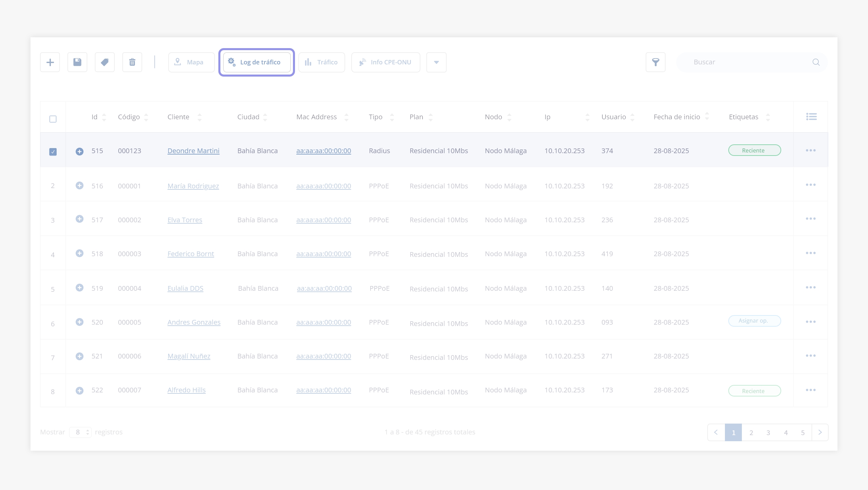Open three-dots menu for Deondre Martini row

click(810, 150)
